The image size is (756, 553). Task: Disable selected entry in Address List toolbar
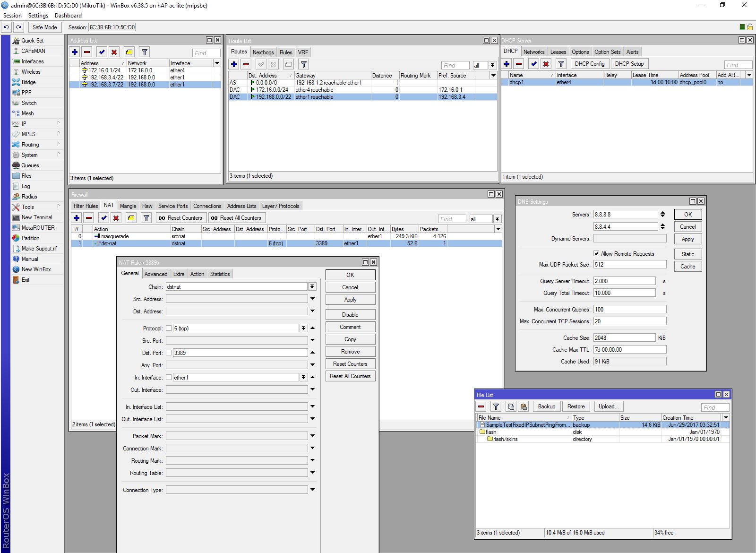point(114,52)
